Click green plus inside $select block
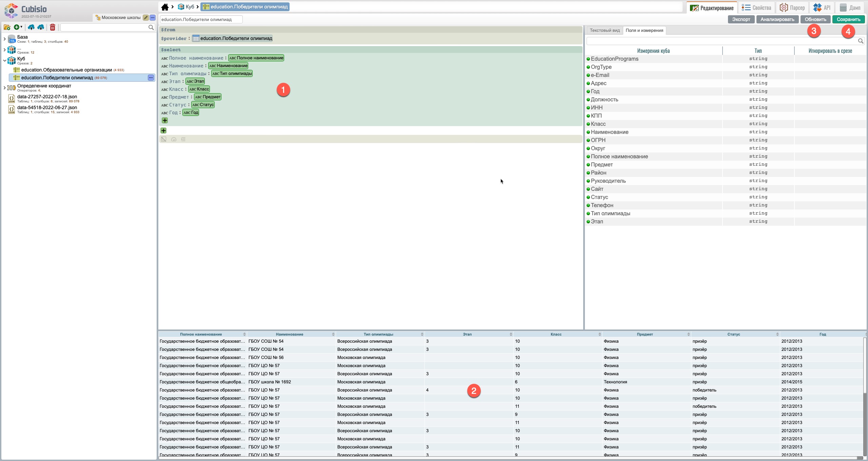This screenshot has width=868, height=461. 165,121
